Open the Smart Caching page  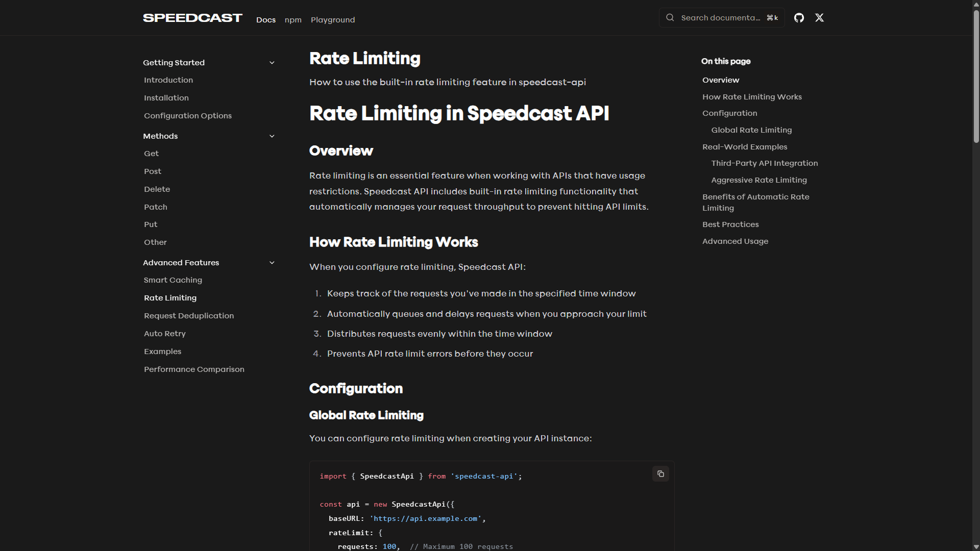173,280
